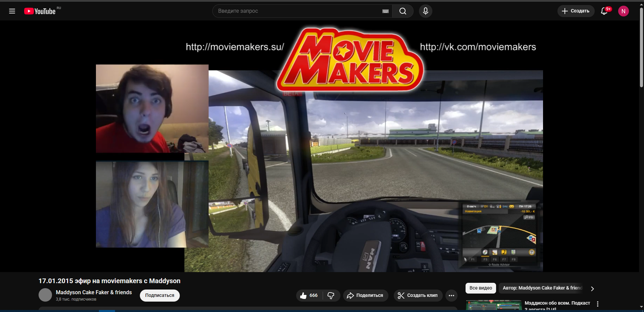644x312 pixels.
Task: Subscribe with the Подписаться button
Action: 160,296
